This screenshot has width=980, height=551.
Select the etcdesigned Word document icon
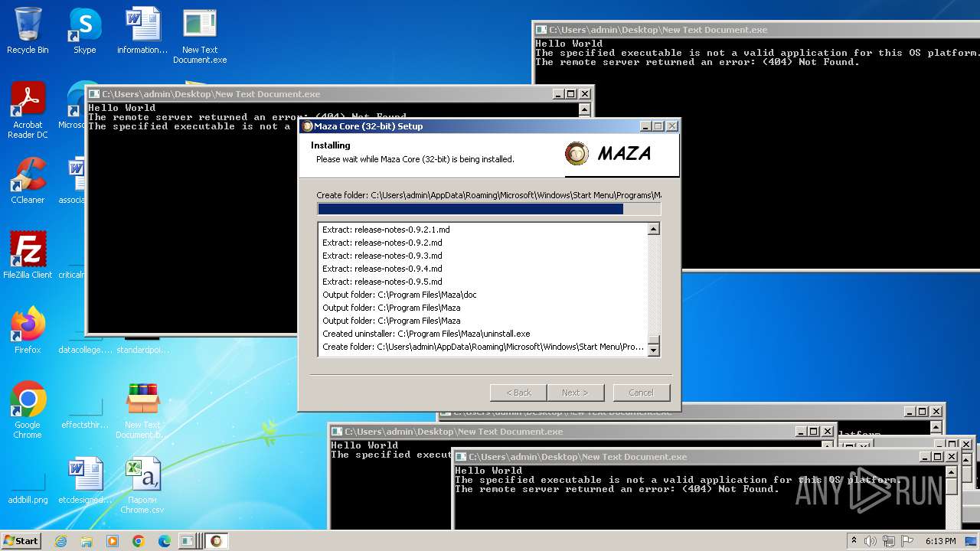click(85, 481)
